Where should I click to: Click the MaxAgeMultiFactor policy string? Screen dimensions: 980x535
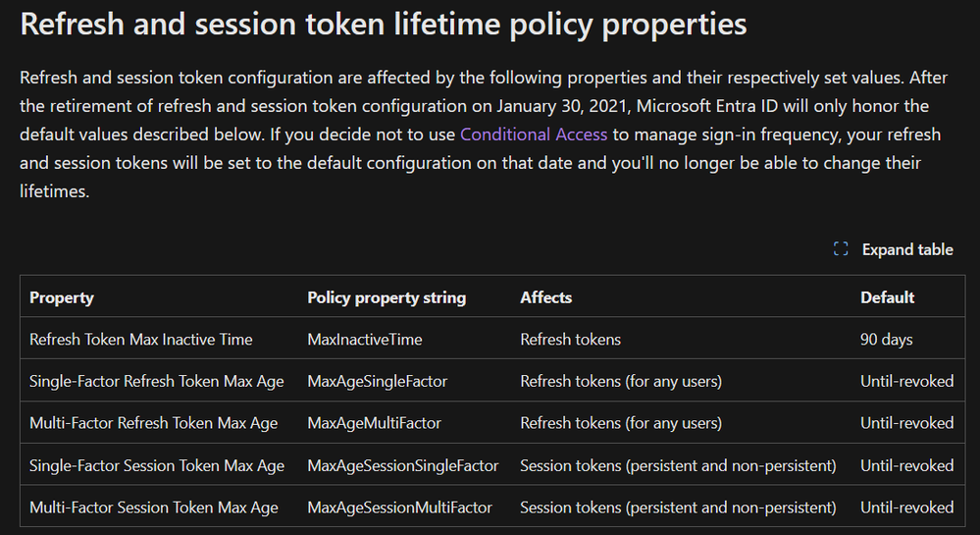point(375,423)
